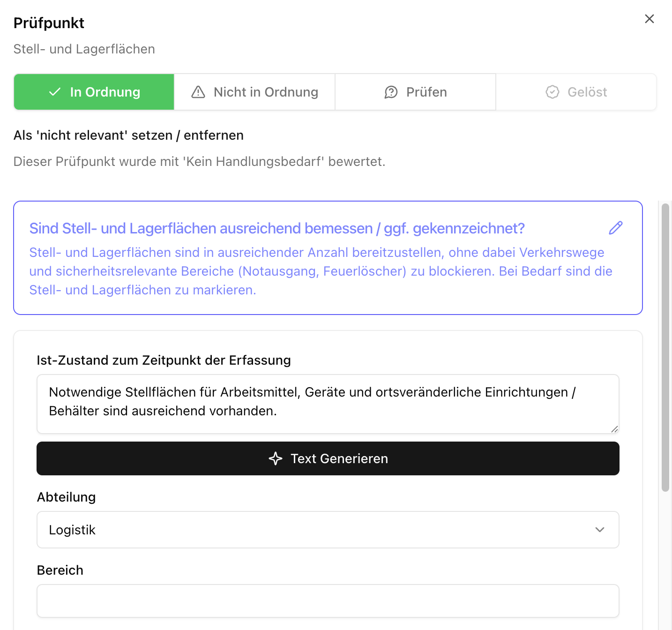This screenshot has height=630, width=672.
Task: Set the status to Nicht in Ordnung
Action: click(254, 92)
